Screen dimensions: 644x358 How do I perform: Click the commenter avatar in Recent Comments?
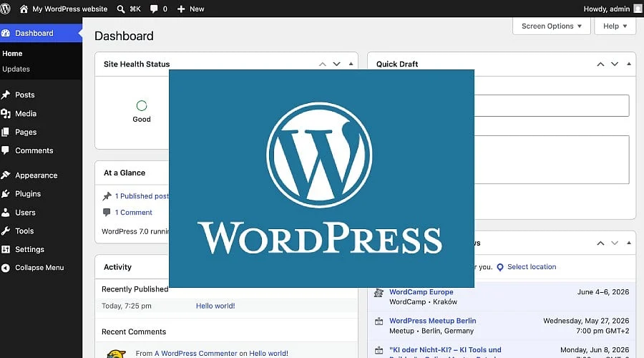point(116,354)
